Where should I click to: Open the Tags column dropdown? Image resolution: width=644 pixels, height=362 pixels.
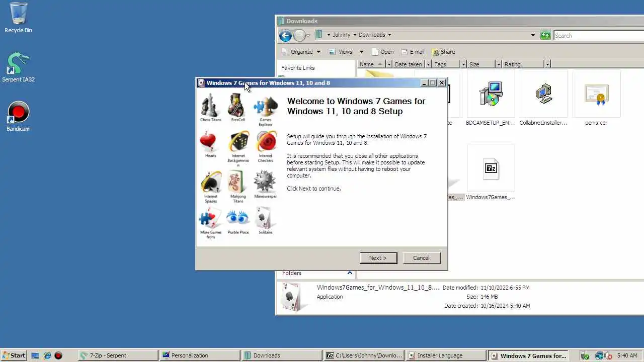[463, 64]
